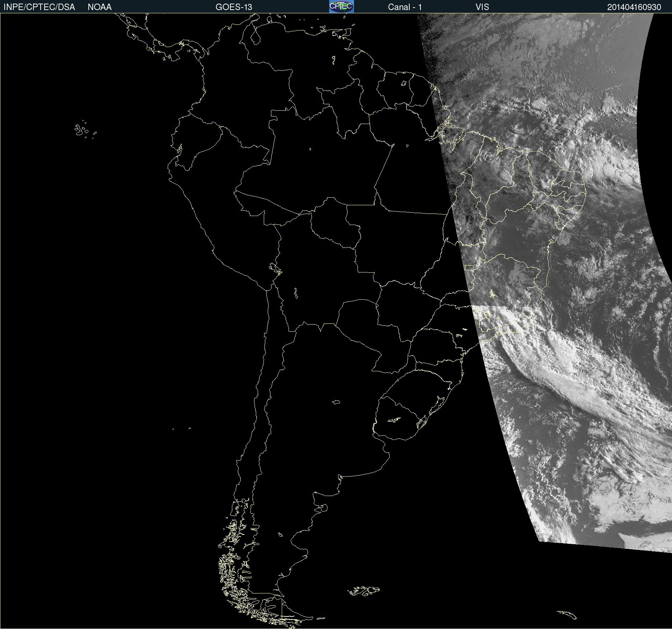Select the GOES-13 satellite label
The image size is (672, 629).
234,7
